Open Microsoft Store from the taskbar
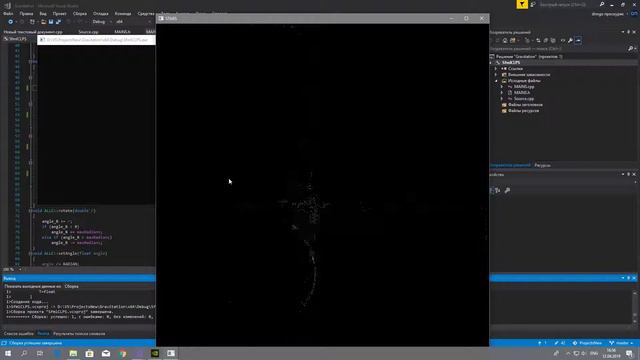This screenshot has width=640, height=360. click(x=89, y=353)
